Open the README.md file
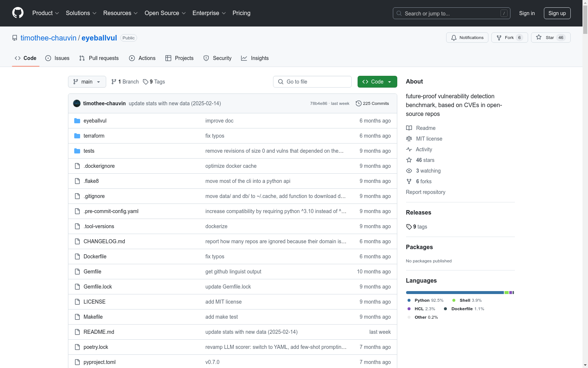The image size is (588, 368). [x=99, y=332]
